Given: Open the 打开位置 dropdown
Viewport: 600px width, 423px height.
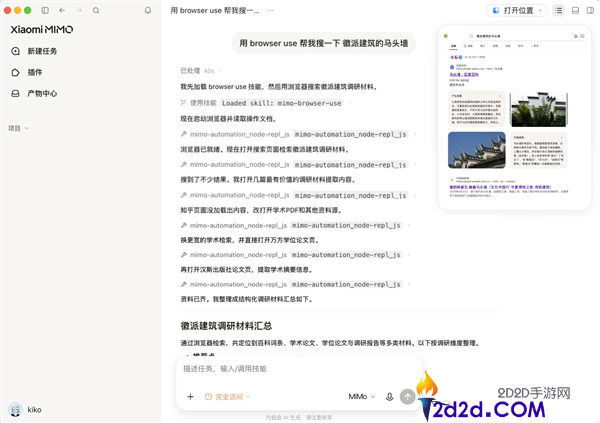Looking at the screenshot, I should pyautogui.click(x=517, y=10).
